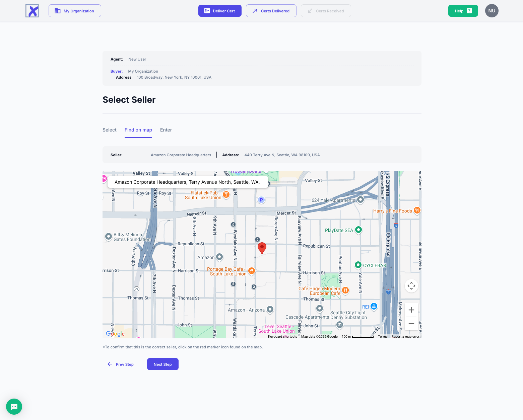
Task: Go back with Prev Step
Action: pyautogui.click(x=121, y=364)
